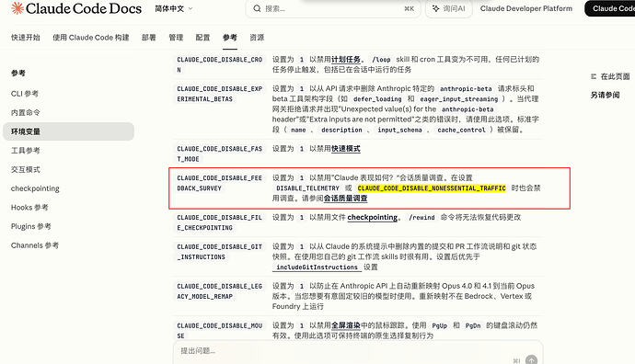Click the Claude Code Docs starburst logo
The height and width of the screenshot is (364, 635).
(17, 8)
